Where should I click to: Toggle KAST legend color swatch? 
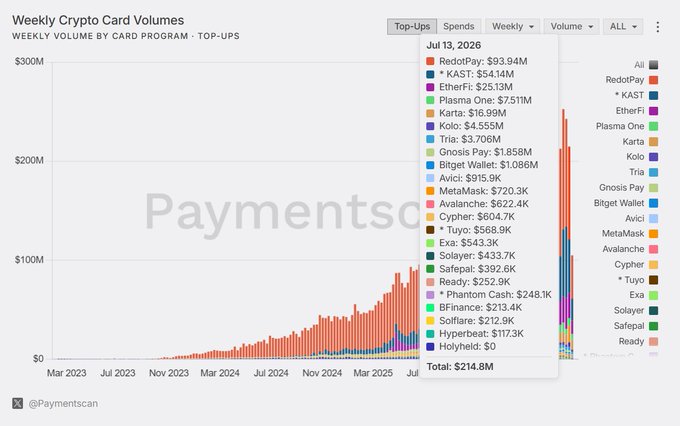pyautogui.click(x=654, y=95)
